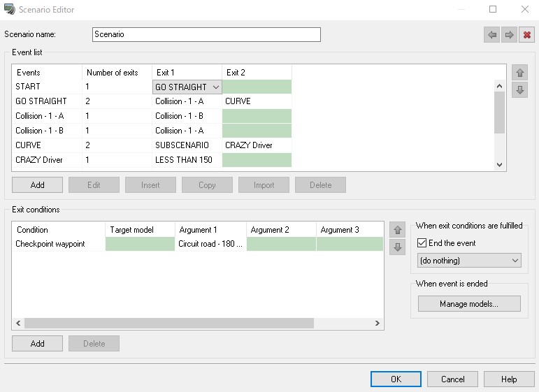Click the LESS THAN 150 exit cell
Image resolution: width=539 pixels, height=392 pixels.
pyautogui.click(x=187, y=160)
